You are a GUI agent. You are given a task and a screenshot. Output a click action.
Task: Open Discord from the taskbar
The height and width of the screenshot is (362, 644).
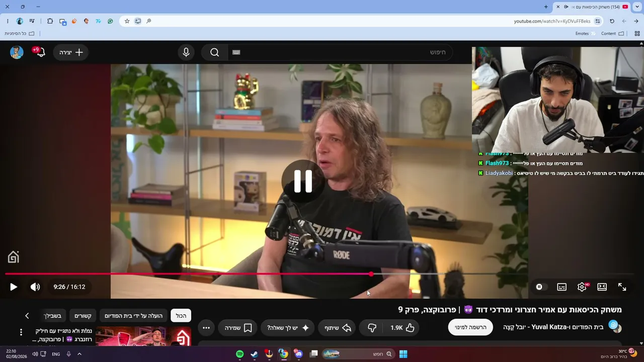point(299,354)
